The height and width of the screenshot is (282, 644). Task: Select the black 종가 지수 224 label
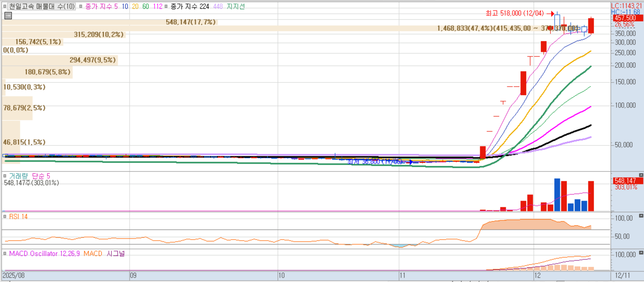[x=190, y=6]
